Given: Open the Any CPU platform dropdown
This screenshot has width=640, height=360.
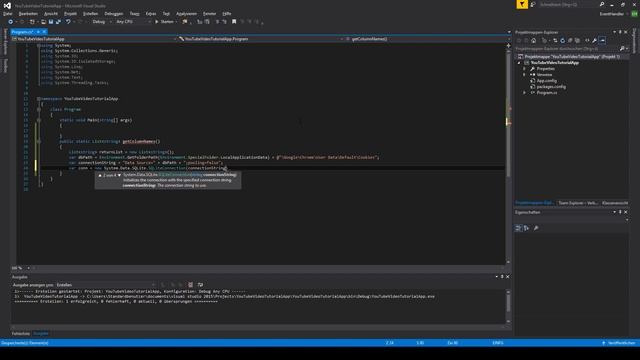Looking at the screenshot, I should pyautogui.click(x=133, y=22).
